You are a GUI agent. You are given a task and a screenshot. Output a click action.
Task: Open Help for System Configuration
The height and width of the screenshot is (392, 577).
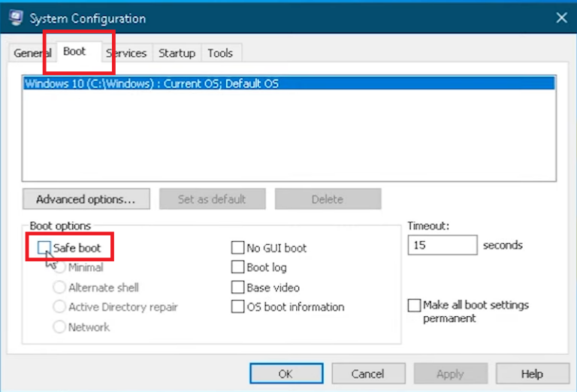[x=533, y=374]
